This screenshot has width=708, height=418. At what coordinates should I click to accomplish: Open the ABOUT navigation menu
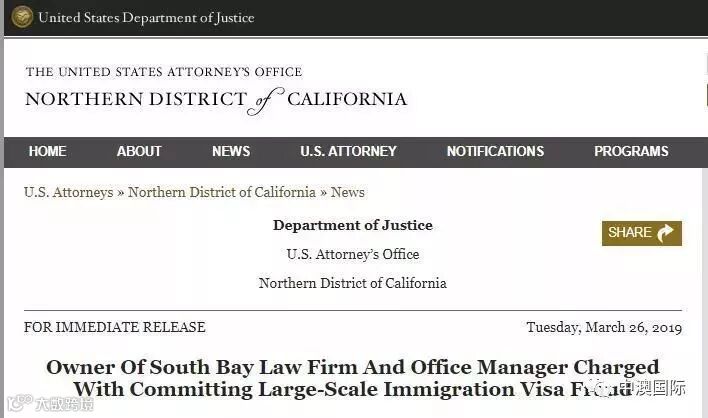point(139,152)
